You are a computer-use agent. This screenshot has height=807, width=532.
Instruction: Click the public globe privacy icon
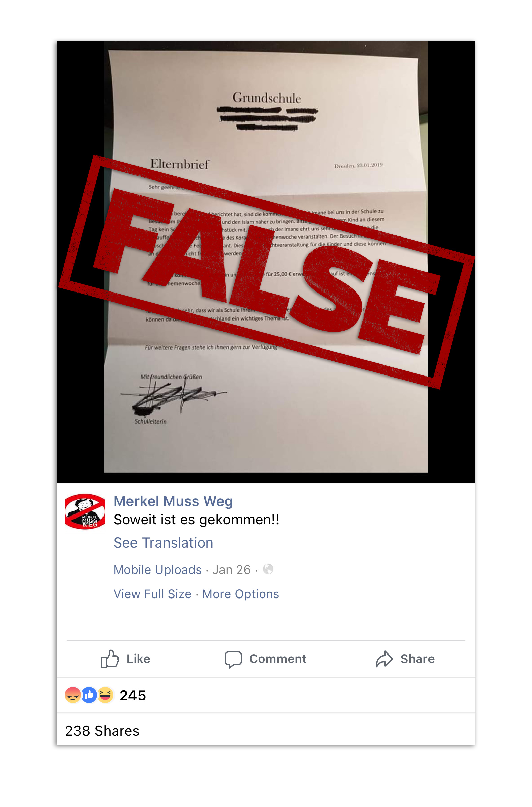click(x=268, y=569)
